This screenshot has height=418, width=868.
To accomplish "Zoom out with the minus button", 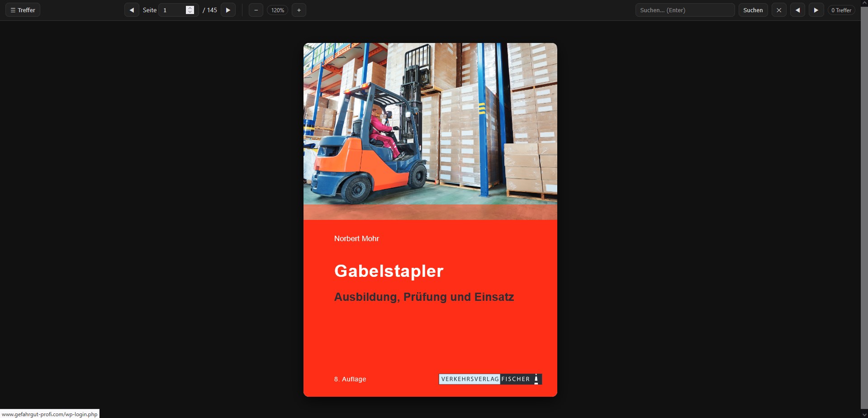I will pos(256,10).
